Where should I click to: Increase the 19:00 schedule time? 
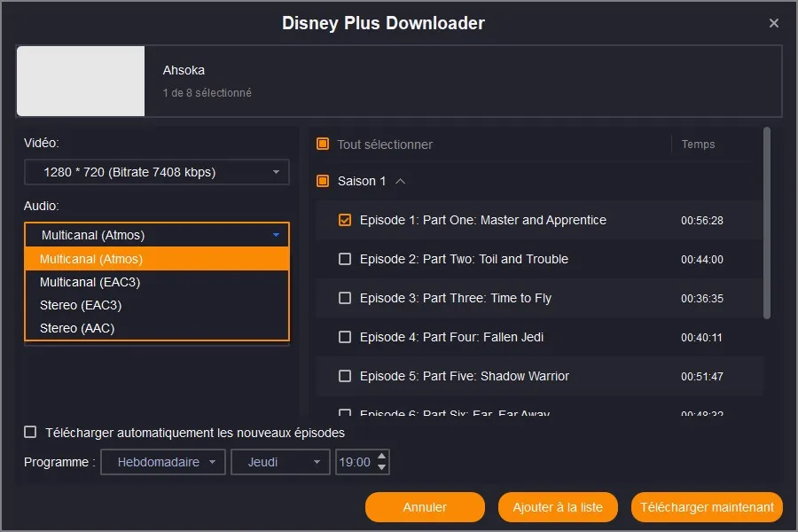(382, 457)
